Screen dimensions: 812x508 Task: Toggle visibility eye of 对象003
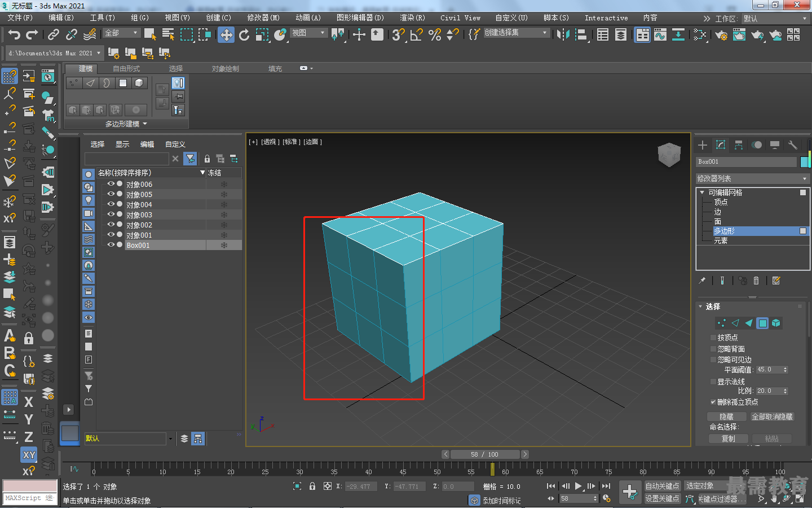point(111,214)
